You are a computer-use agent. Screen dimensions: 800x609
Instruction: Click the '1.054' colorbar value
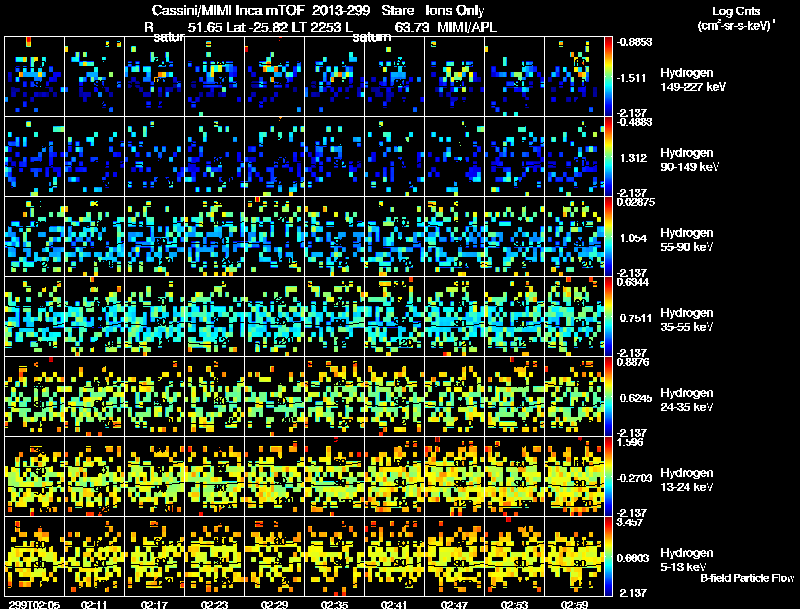point(633,238)
